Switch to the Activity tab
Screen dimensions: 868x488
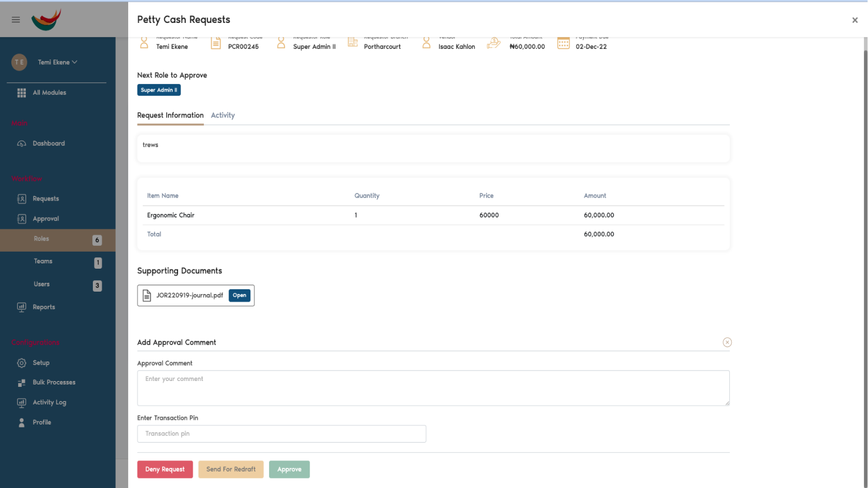pos(223,115)
